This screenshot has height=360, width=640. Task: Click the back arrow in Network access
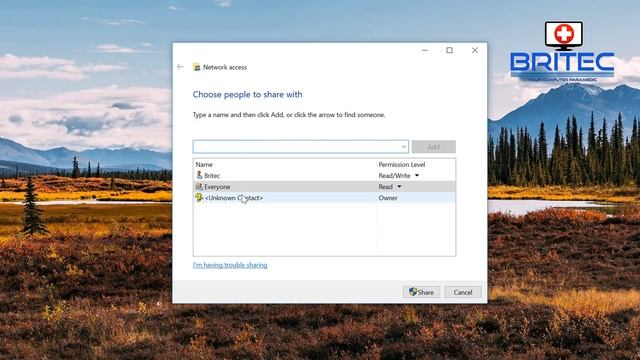(180, 67)
